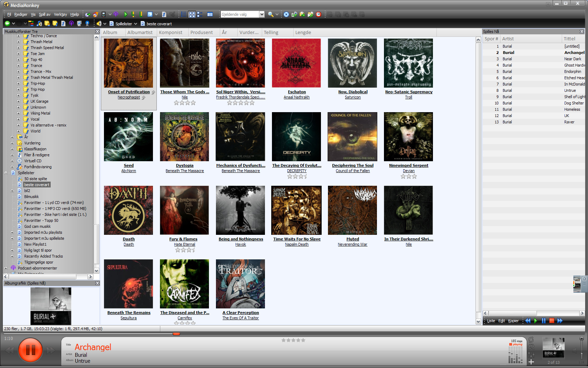Click the red stop square in Spilles Nå
The width and height of the screenshot is (588, 368).
coord(552,321)
